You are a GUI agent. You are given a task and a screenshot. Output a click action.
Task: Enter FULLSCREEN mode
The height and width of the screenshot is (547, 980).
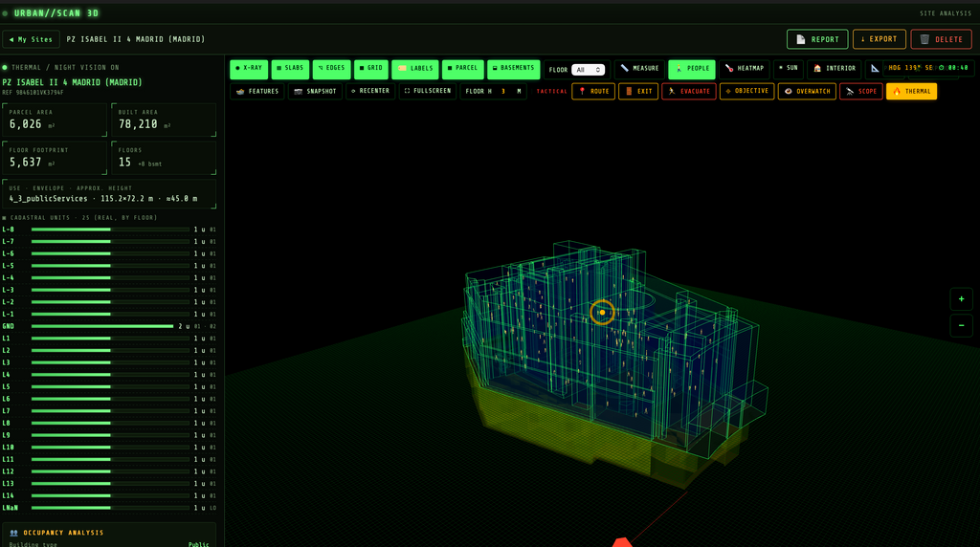pyautogui.click(x=428, y=91)
